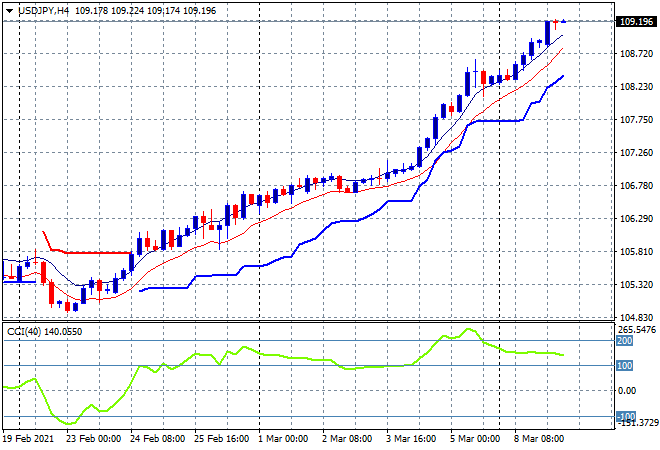Viewport: 660px width, 450px height.
Task: Click the 1 Mar 00:00 time label
Action: (x=283, y=439)
